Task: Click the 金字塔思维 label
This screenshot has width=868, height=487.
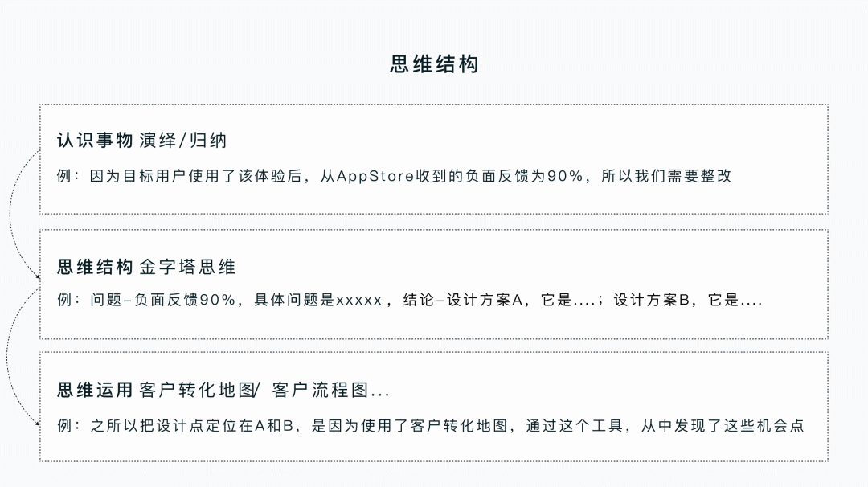Action: (x=187, y=267)
